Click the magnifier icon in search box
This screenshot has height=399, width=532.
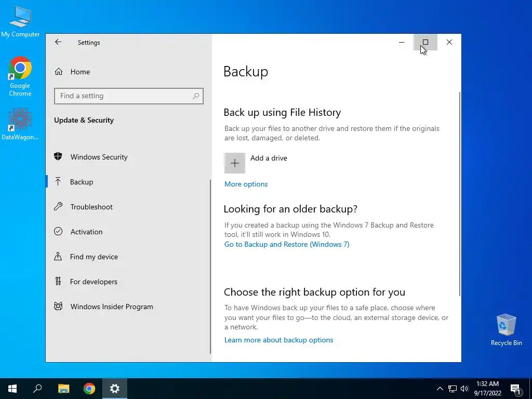tap(196, 96)
